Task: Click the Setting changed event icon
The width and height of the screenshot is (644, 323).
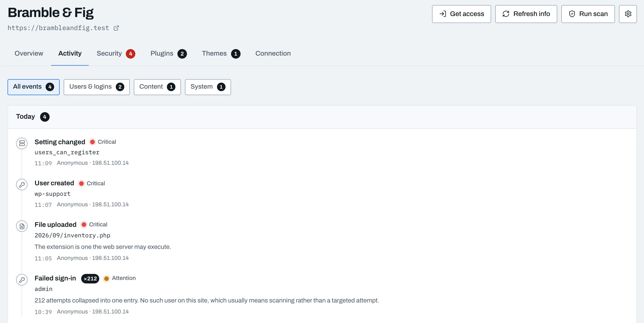Action: pyautogui.click(x=22, y=143)
